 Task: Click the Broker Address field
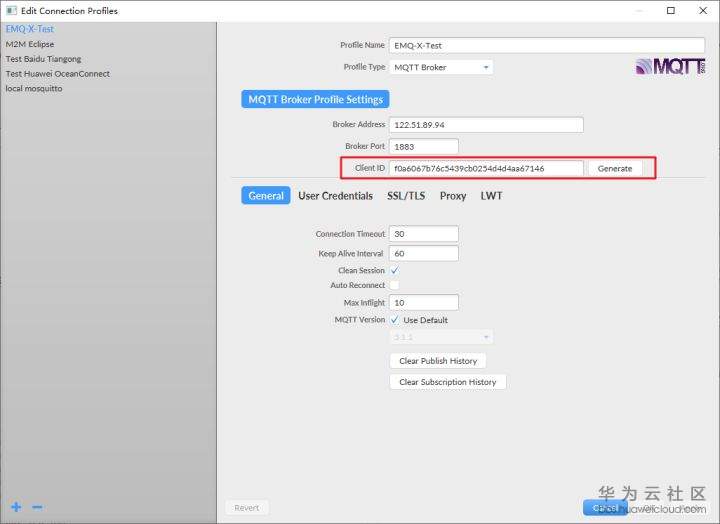click(x=486, y=125)
